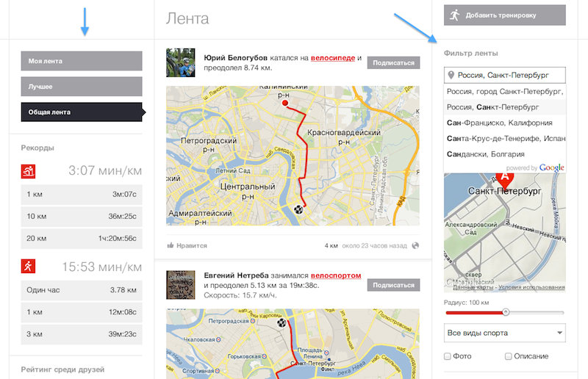The image size is (588, 379).
Task: Open Юрий Белогубов's profile picture
Action: pyautogui.click(x=180, y=62)
